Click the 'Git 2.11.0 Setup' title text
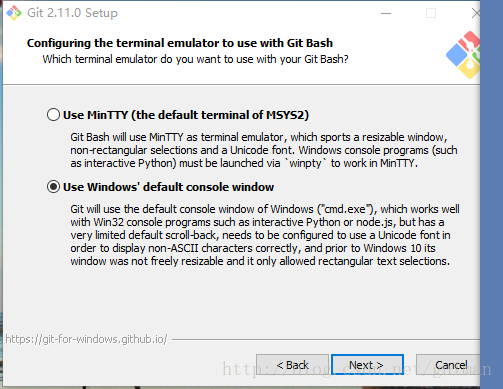 click(x=72, y=13)
